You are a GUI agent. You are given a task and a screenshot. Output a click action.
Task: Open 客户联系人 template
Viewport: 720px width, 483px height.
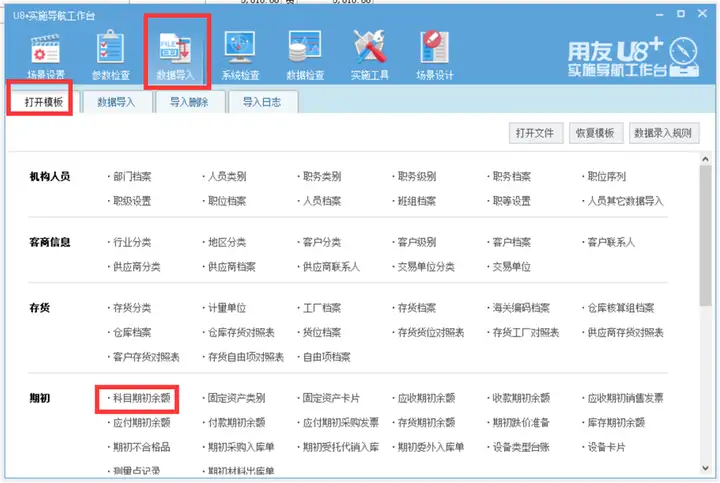[x=611, y=242]
